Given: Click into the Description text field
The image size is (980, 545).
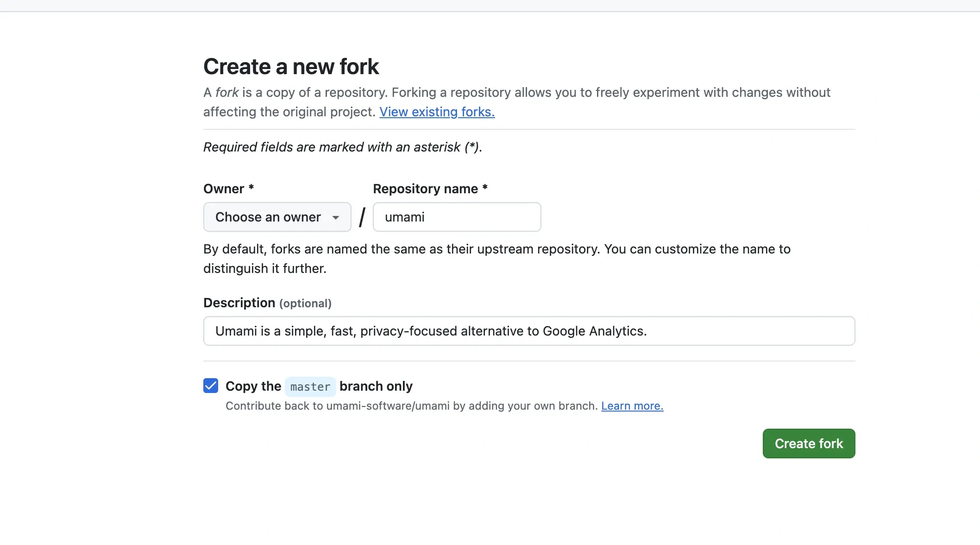Looking at the screenshot, I should point(529,331).
